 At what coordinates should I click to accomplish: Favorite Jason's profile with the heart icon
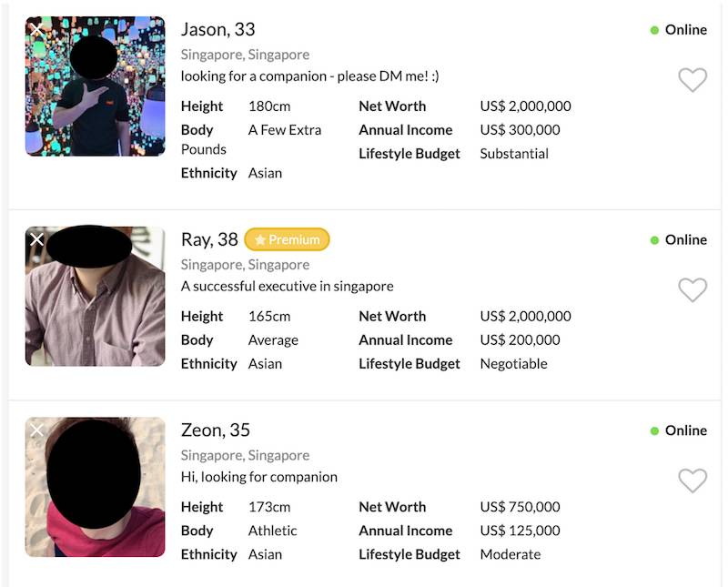(693, 80)
